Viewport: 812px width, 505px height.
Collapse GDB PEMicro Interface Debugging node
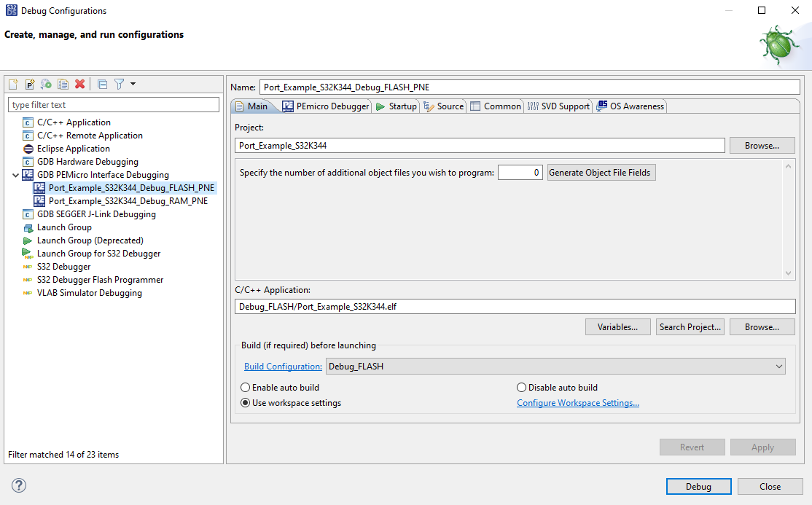[16, 175]
